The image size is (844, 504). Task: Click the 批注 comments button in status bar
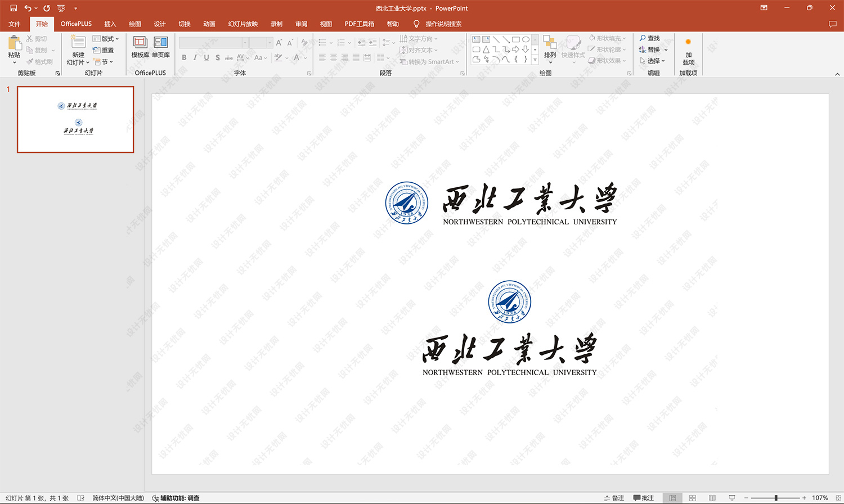tap(644, 498)
